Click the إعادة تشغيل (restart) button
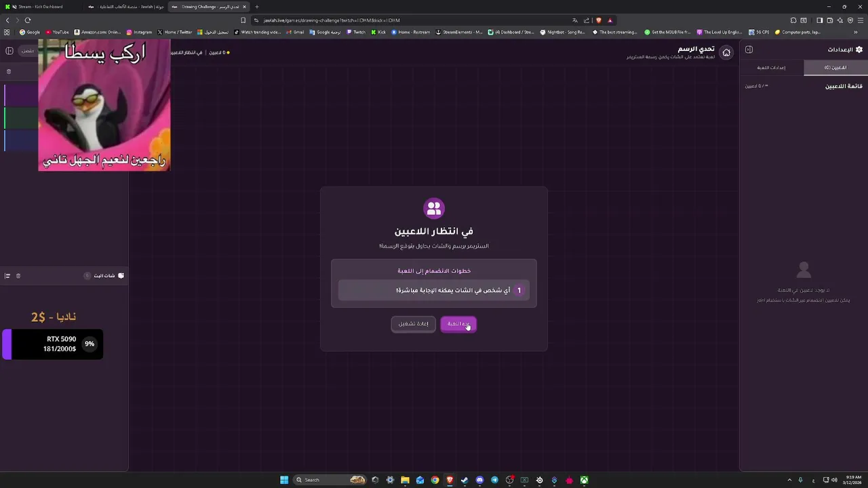 click(413, 324)
